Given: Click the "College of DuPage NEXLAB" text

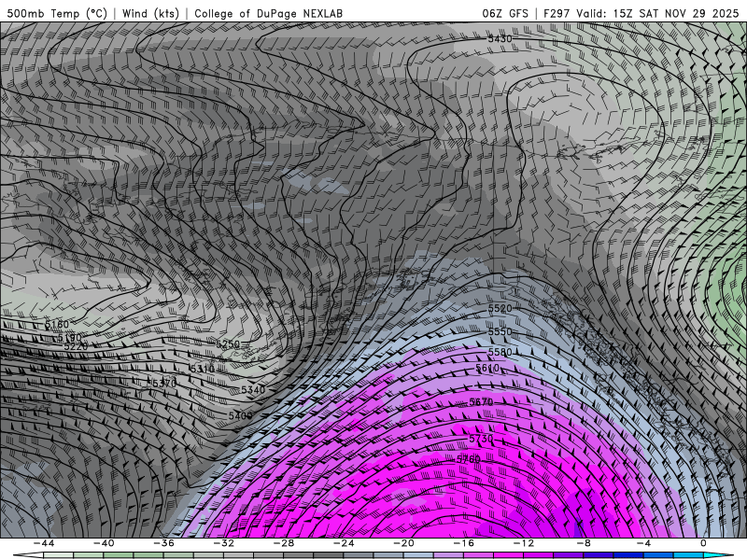Looking at the screenshot, I should 268,13.
